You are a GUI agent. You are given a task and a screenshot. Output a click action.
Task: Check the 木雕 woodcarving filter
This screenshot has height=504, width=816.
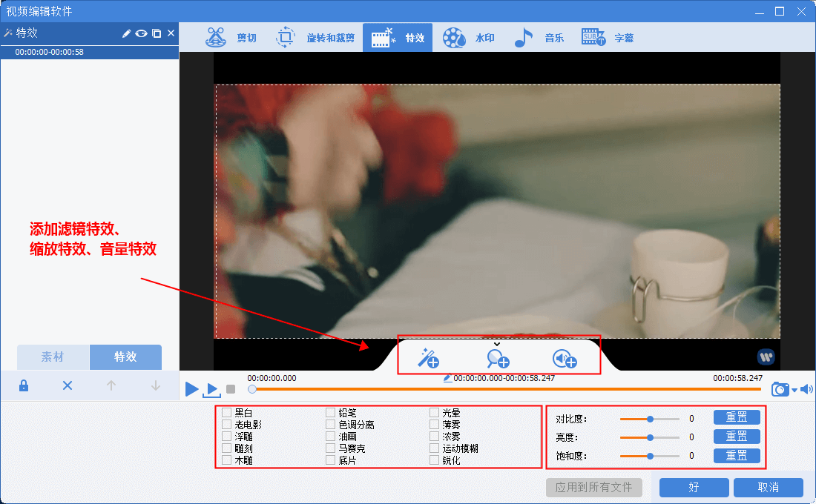coord(227,460)
